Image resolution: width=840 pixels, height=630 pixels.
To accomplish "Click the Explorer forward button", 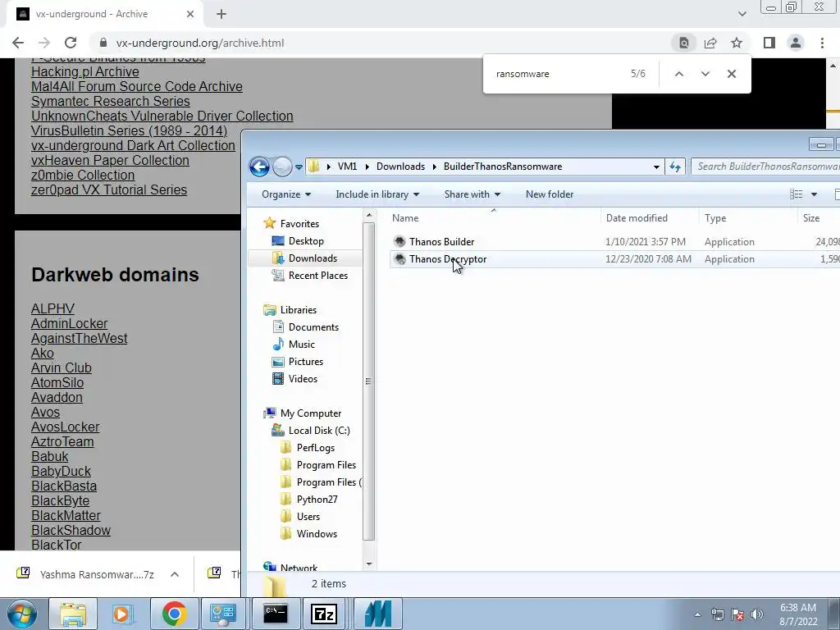I will [282, 167].
